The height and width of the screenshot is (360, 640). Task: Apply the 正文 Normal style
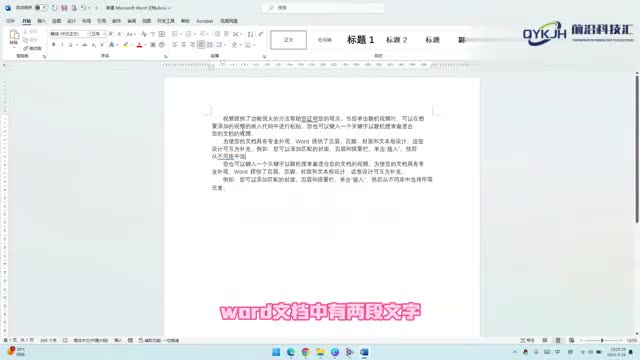pos(289,40)
